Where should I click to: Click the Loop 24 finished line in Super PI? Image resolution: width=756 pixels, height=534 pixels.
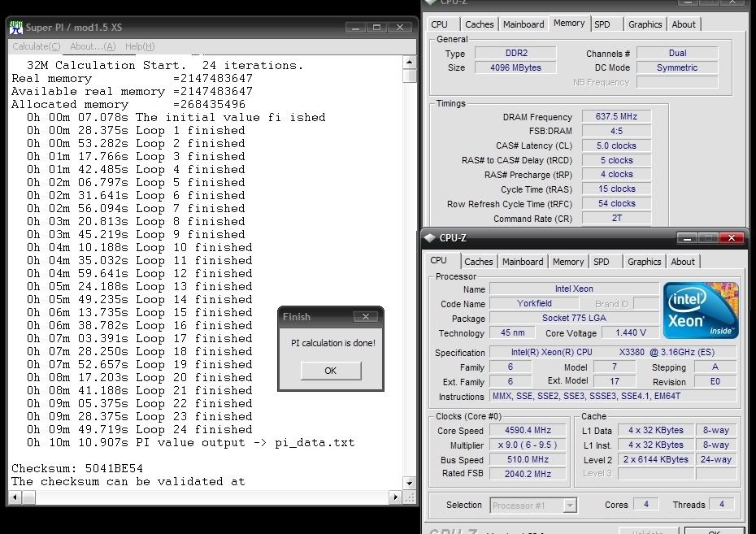pos(140,429)
